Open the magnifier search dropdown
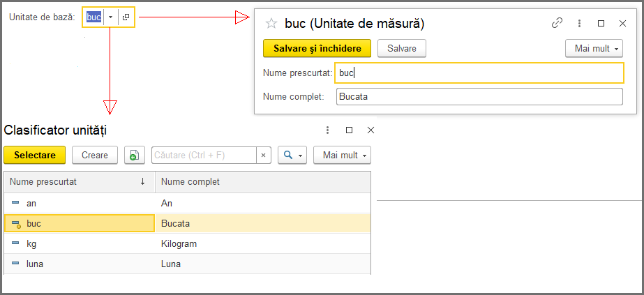 click(292, 155)
